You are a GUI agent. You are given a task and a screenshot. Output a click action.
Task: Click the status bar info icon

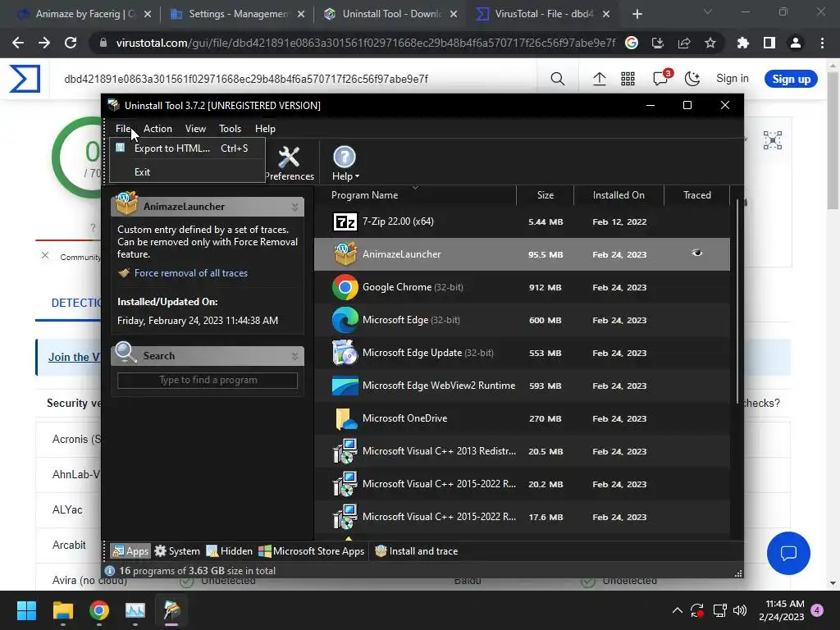click(x=110, y=571)
